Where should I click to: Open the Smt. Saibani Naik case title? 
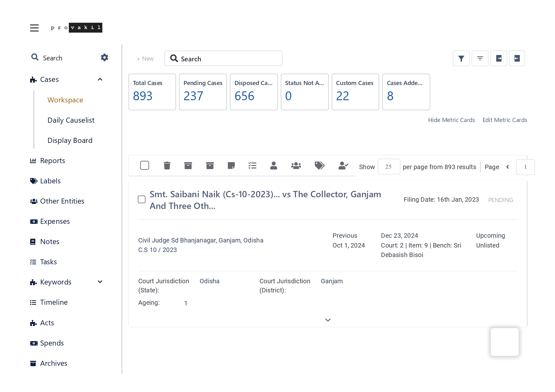pyautogui.click(x=265, y=200)
